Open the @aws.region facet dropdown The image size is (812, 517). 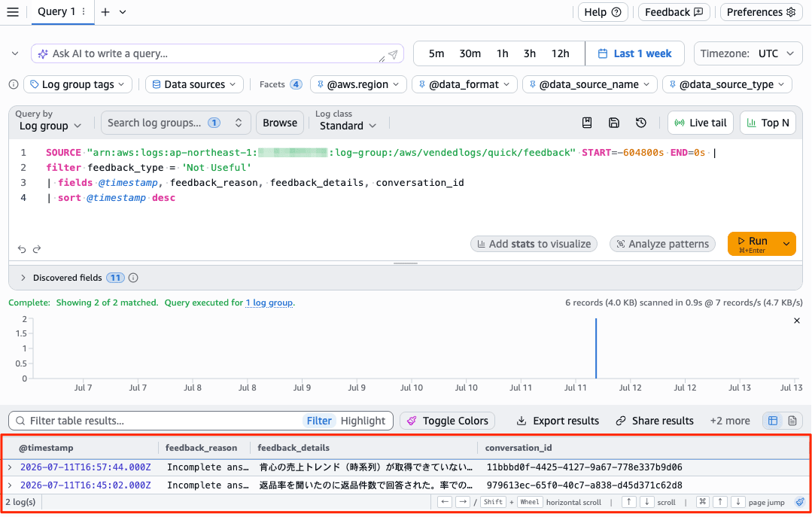tap(358, 84)
